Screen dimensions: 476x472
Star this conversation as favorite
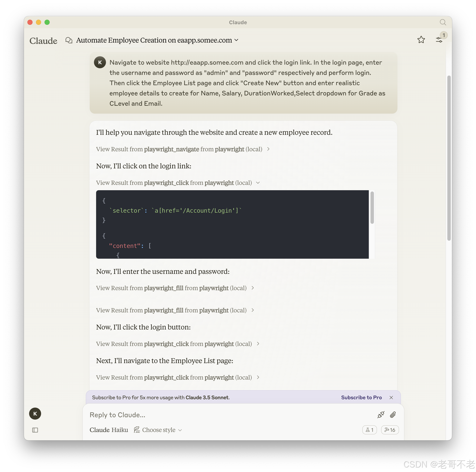coord(421,40)
